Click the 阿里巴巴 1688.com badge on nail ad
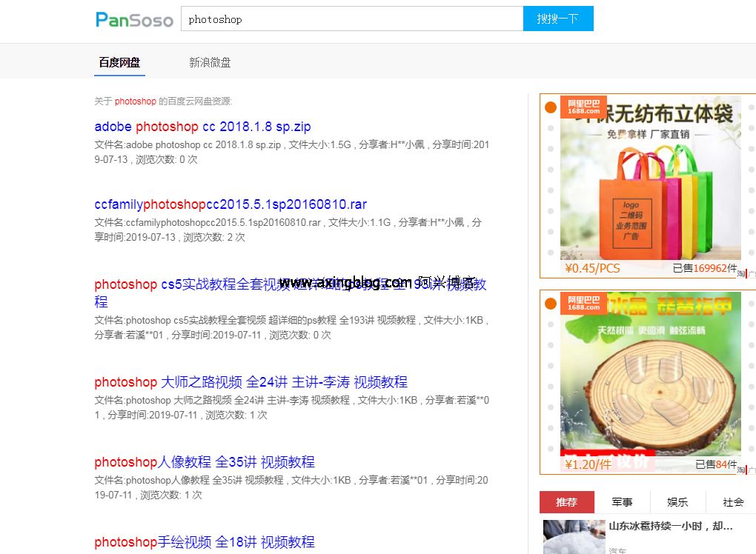Screen dimensions: 756x554 tap(583, 304)
